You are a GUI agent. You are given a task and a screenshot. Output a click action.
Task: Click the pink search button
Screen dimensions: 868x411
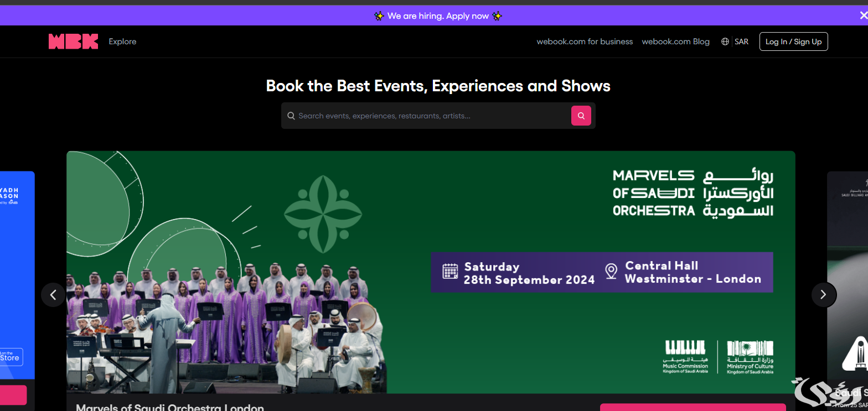pos(581,116)
